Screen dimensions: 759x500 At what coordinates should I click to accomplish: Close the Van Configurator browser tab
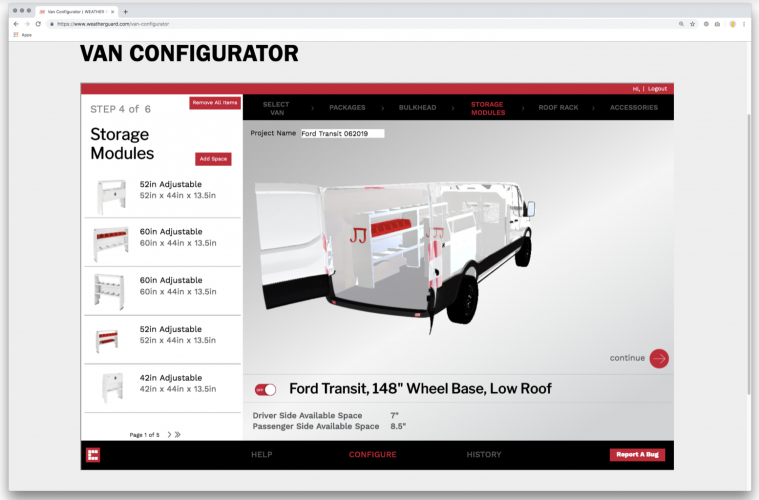click(x=112, y=11)
